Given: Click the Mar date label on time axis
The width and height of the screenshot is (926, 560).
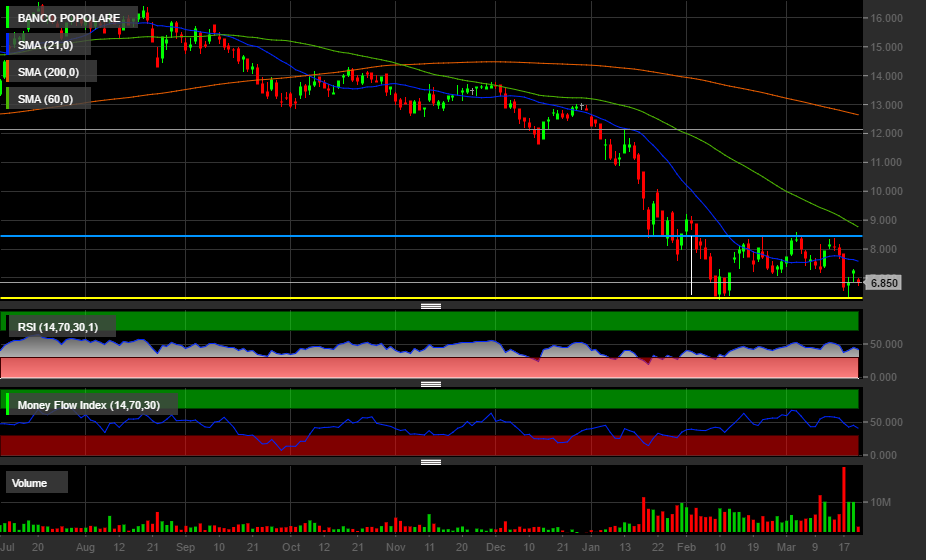Looking at the screenshot, I should point(786,548).
